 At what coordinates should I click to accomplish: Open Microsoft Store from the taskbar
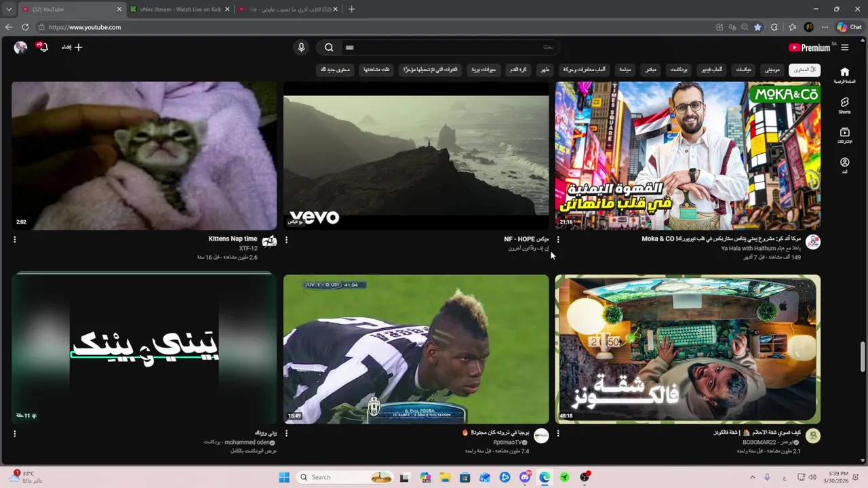click(465, 477)
